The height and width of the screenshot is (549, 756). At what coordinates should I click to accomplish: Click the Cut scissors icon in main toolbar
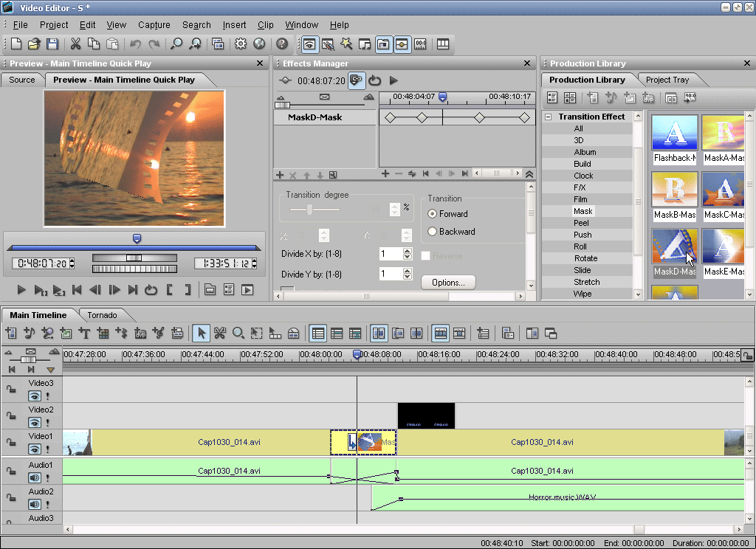tap(75, 44)
